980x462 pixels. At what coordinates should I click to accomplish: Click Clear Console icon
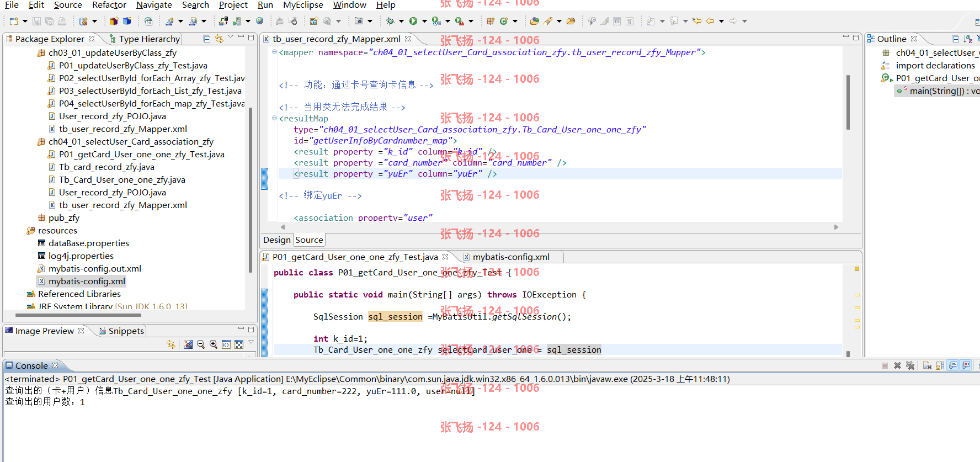coord(927,365)
